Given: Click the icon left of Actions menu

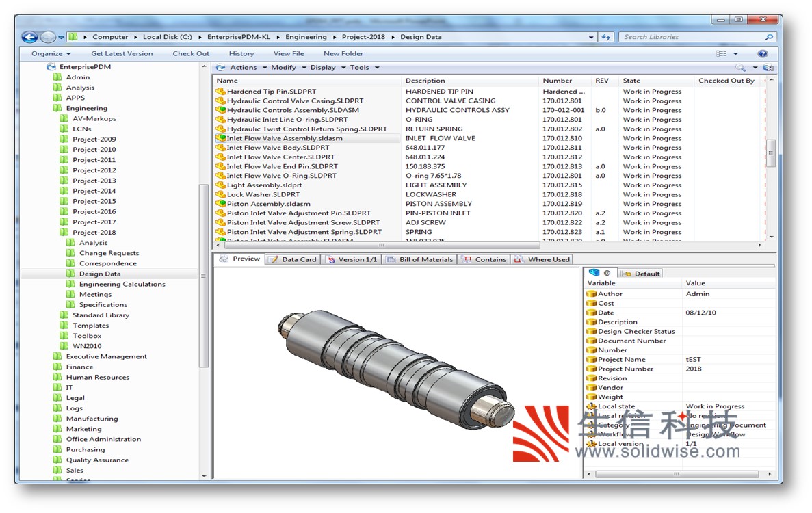Looking at the screenshot, I should (220, 68).
